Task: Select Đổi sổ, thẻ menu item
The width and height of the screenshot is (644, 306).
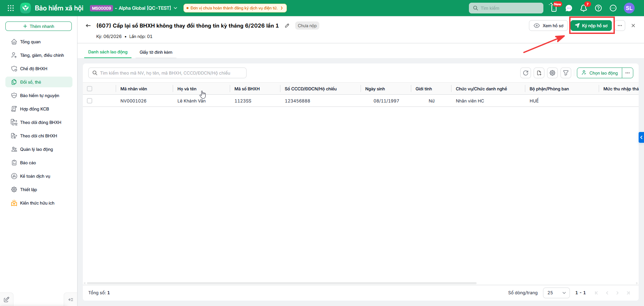Action: 39,82
